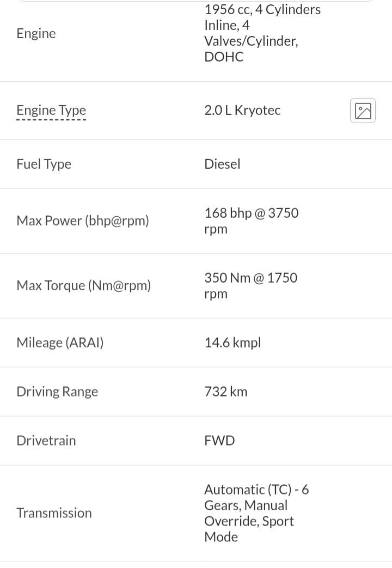Click the underlined Engine Type label
Image resolution: width=392 pixels, height=568 pixels.
point(51,110)
